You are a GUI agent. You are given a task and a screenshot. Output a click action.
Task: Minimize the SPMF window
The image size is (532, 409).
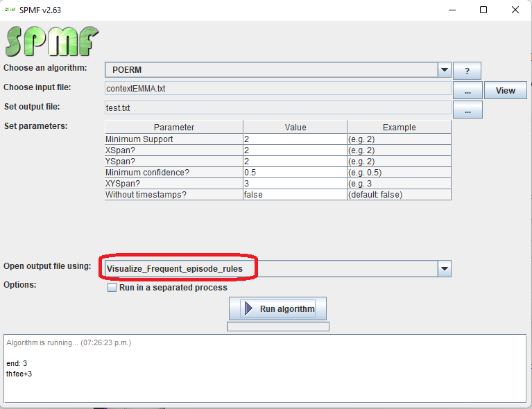(x=452, y=10)
